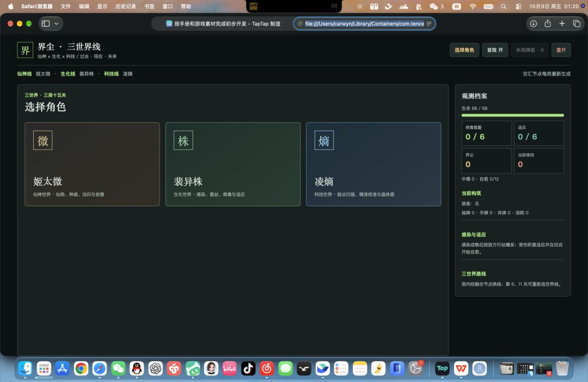Open Control Center in the menu bar
Image resolution: width=588 pixels, height=382 pixels.
click(519, 7)
